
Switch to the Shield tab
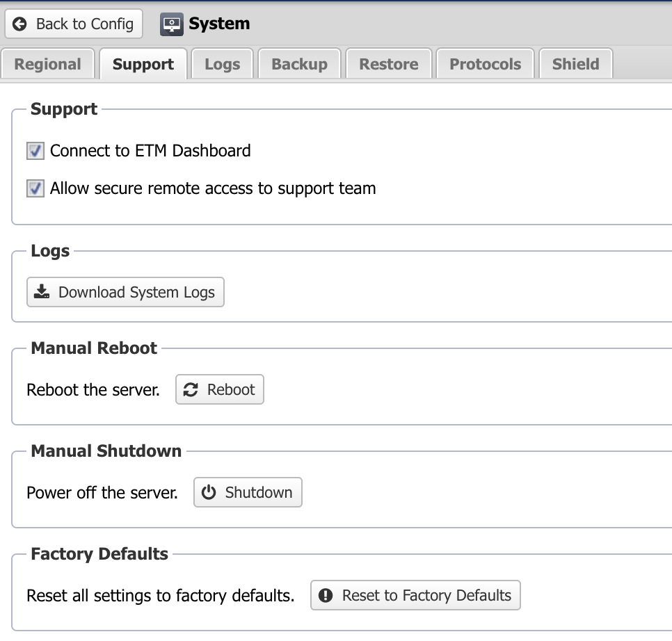tap(575, 65)
